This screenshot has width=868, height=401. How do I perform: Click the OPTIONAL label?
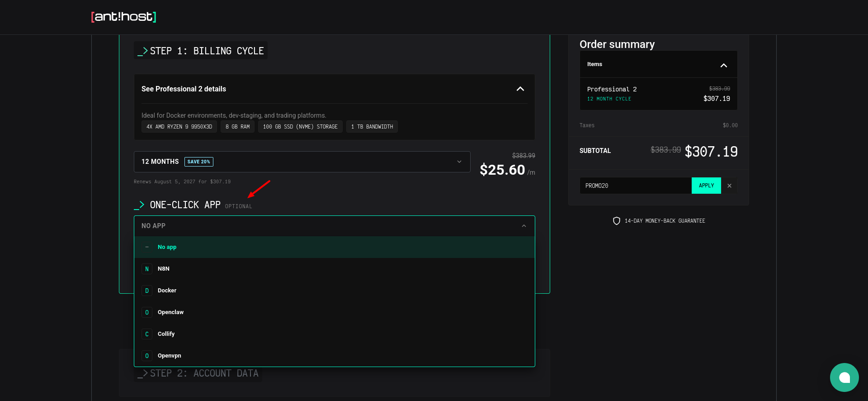point(239,206)
